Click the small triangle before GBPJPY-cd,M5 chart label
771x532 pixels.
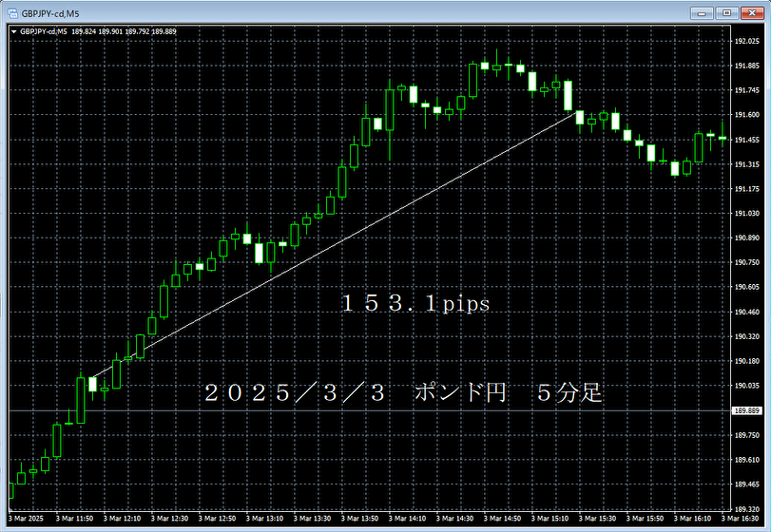12,31
